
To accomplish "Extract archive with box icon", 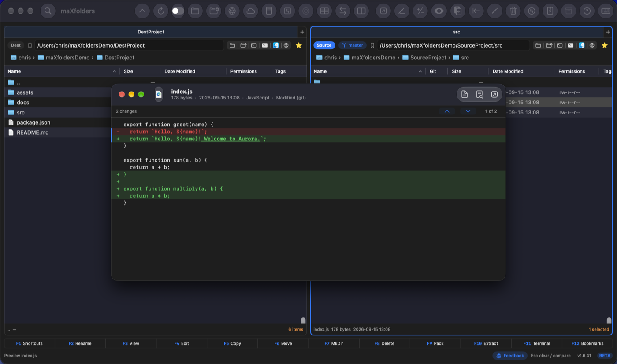I will tap(569, 11).
